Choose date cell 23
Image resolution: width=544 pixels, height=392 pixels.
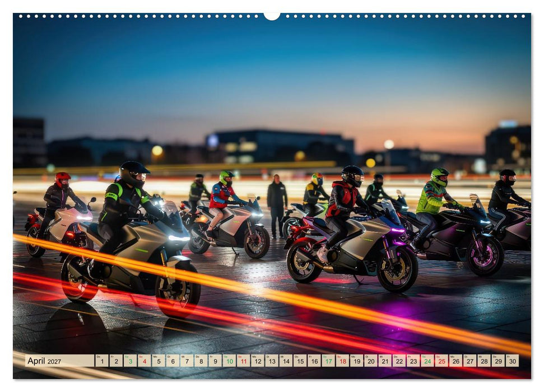coord(413,361)
